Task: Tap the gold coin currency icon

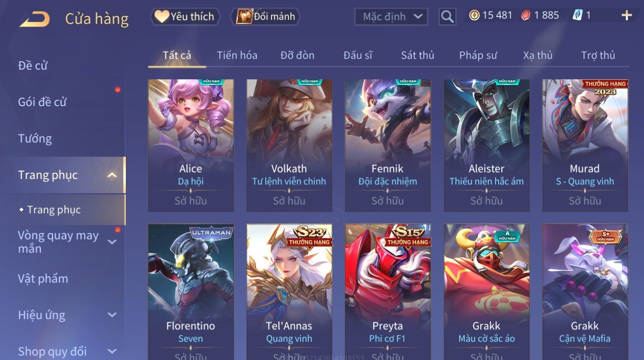Action: pyautogui.click(x=474, y=16)
